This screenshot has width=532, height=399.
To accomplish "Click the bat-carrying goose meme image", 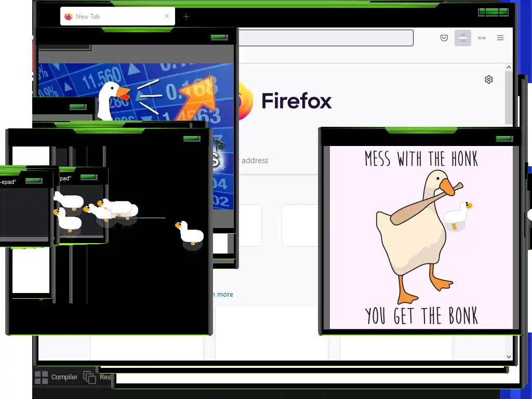I will pyautogui.click(x=421, y=237).
